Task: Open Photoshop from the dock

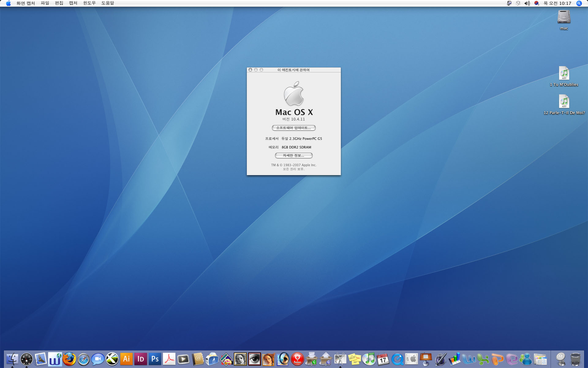Action: click(x=155, y=359)
